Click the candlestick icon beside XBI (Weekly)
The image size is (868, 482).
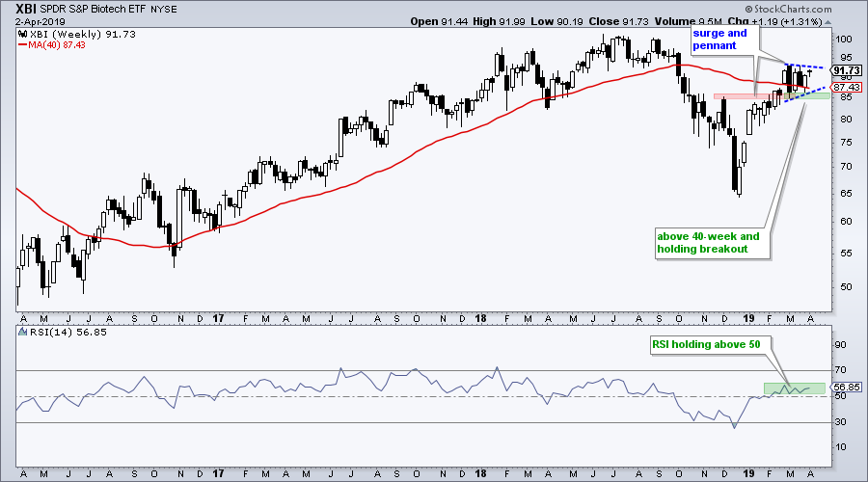[x=23, y=35]
